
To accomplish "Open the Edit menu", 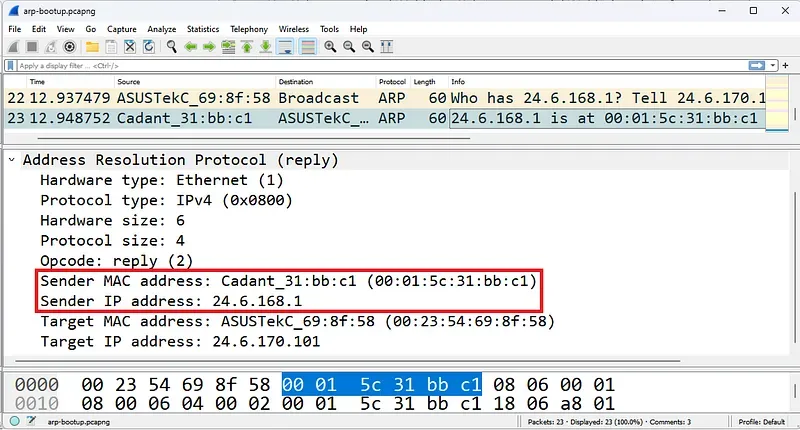I will [39, 29].
